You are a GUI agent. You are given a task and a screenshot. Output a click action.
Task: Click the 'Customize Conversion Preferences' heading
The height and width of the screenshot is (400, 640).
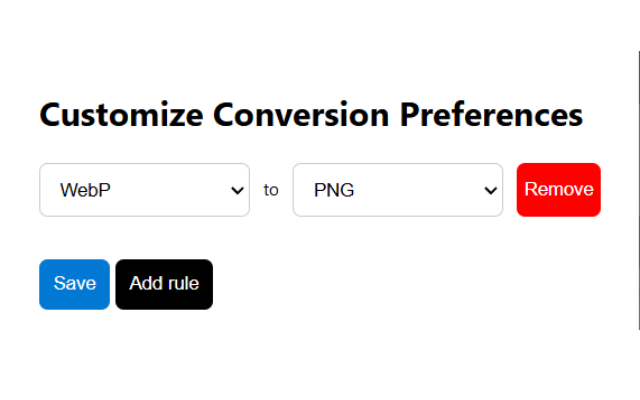(310, 115)
